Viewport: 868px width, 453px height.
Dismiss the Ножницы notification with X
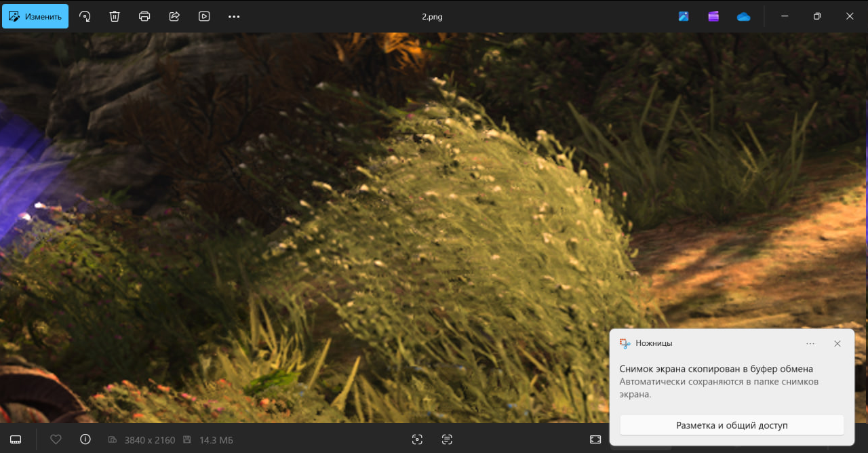(x=837, y=344)
